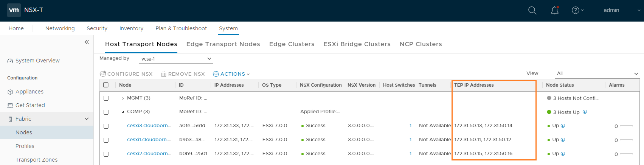Click the Appliances cube icon
The width and height of the screenshot is (644, 165).
click(10, 92)
